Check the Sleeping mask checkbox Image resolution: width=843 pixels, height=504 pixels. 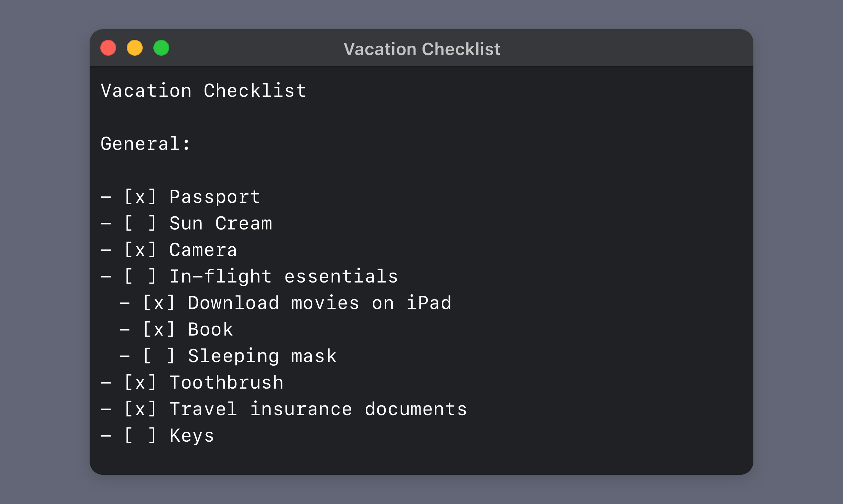click(159, 355)
